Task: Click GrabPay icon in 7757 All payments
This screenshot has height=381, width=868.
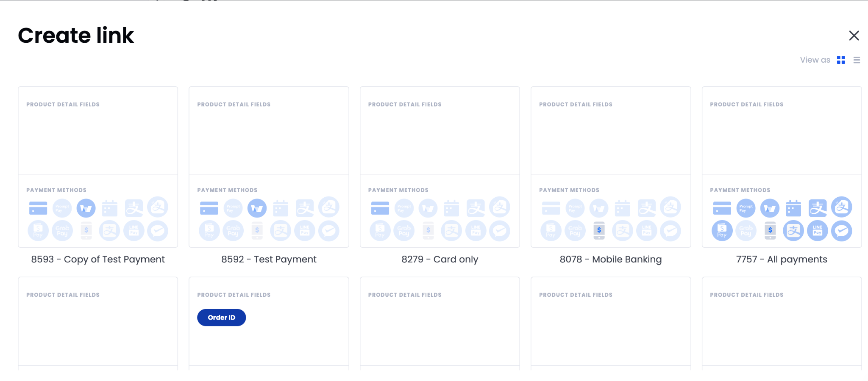Action: (x=746, y=231)
